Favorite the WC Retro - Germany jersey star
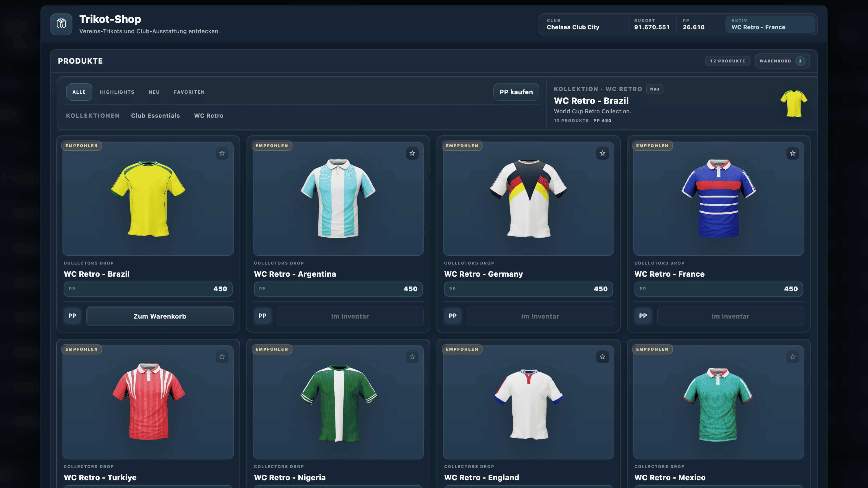The width and height of the screenshot is (868, 488). 602,153
